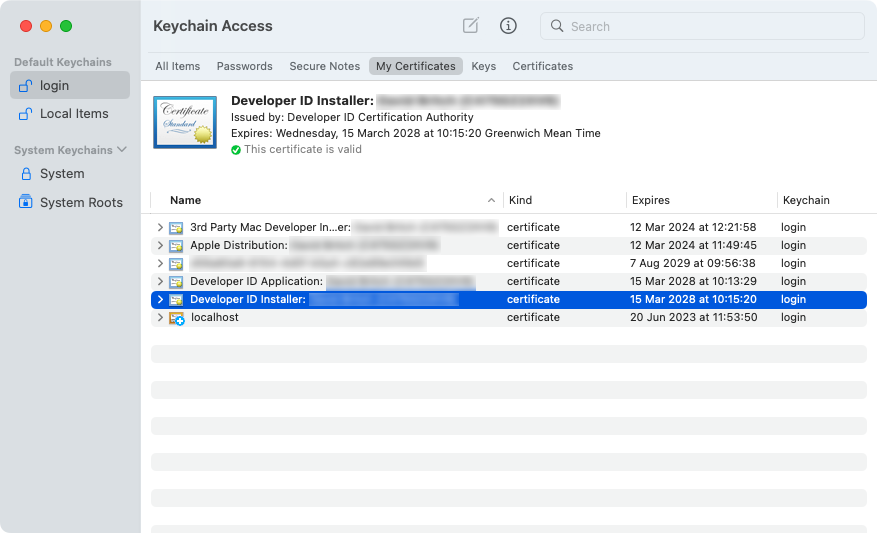
Task: Focus the Search field
Action: click(x=702, y=26)
